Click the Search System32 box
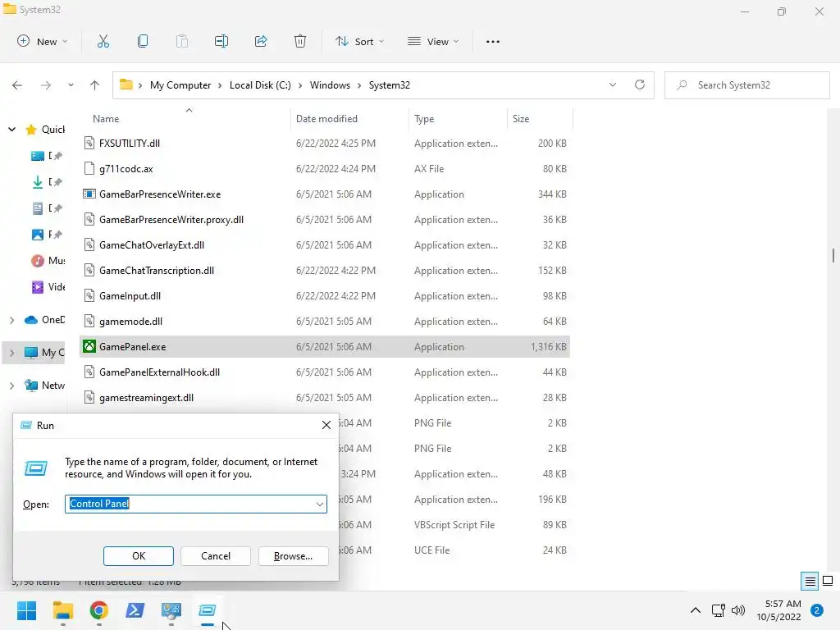Viewport: 840px width, 630px height. click(747, 85)
